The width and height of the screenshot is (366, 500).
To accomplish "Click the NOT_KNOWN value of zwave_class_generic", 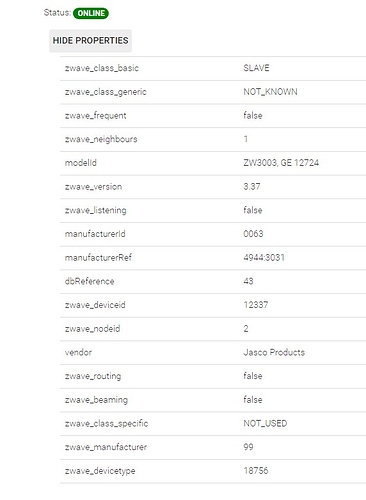I will (270, 92).
